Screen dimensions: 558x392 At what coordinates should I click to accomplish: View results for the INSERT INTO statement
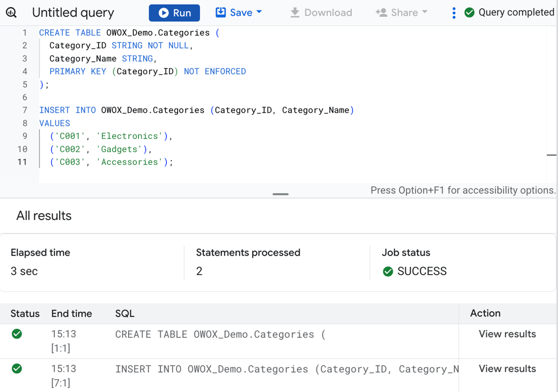tap(507, 369)
